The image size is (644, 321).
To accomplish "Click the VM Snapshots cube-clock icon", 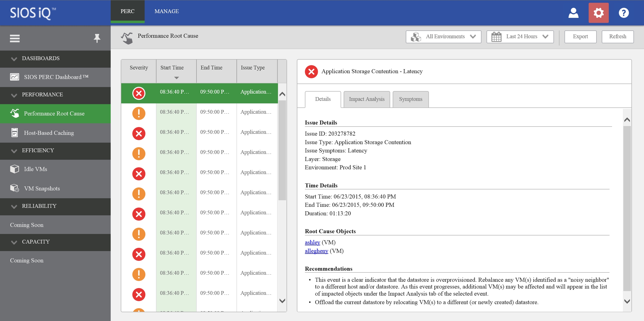I will (x=15, y=188).
